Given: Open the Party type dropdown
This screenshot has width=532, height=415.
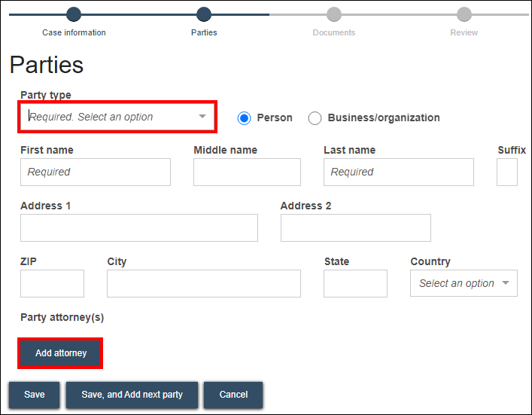Looking at the screenshot, I should 117,117.
